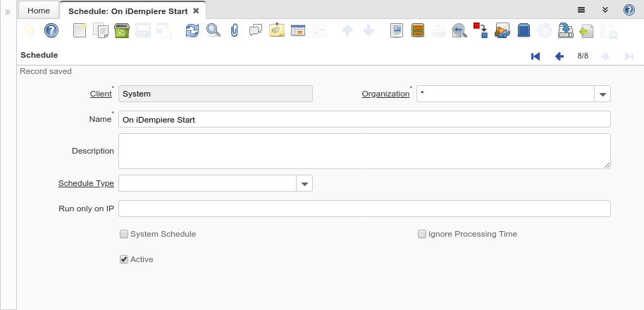Open the top-right hamburger menu icon
Image resolution: width=644 pixels, height=310 pixels.
581,10
